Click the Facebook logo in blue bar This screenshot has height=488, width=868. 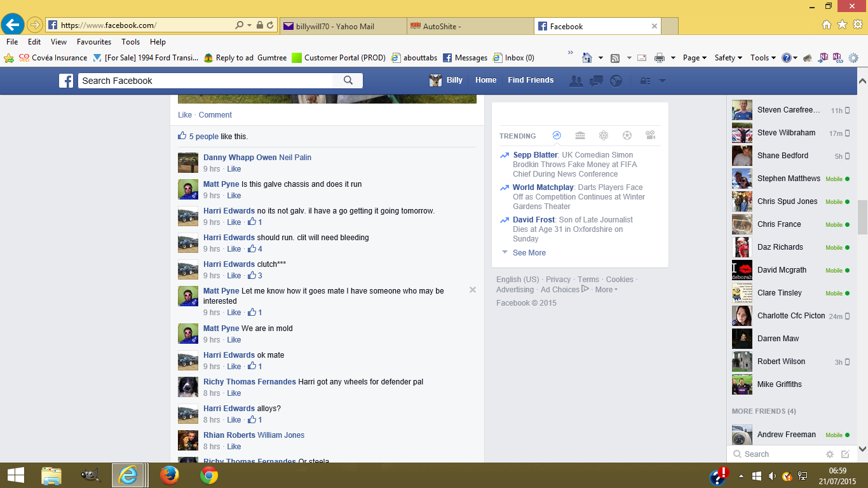[66, 81]
